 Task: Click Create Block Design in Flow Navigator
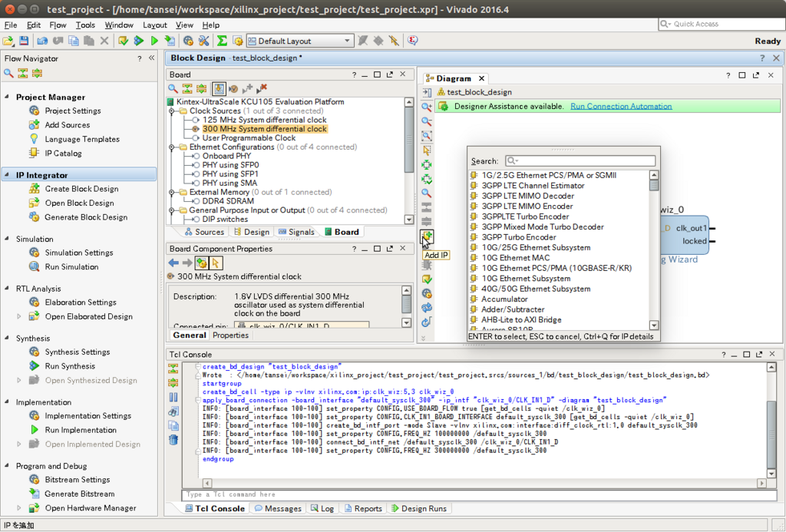(x=81, y=189)
